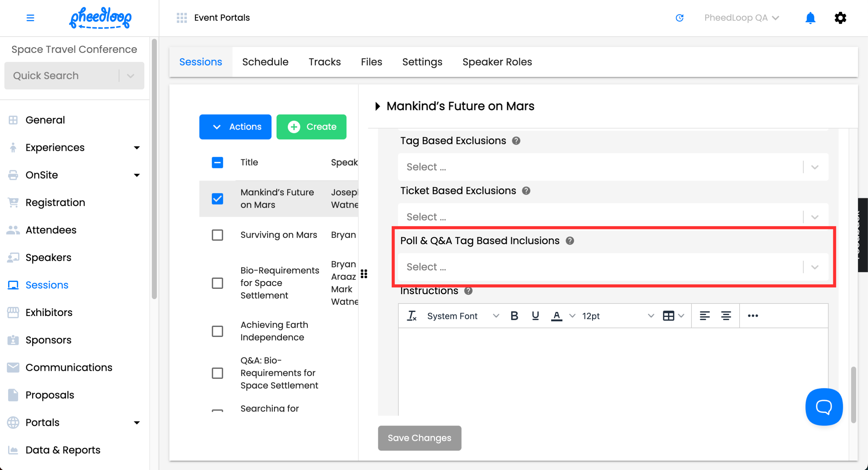The image size is (868, 470).
Task: Switch to the Tracks tab
Action: (324, 62)
